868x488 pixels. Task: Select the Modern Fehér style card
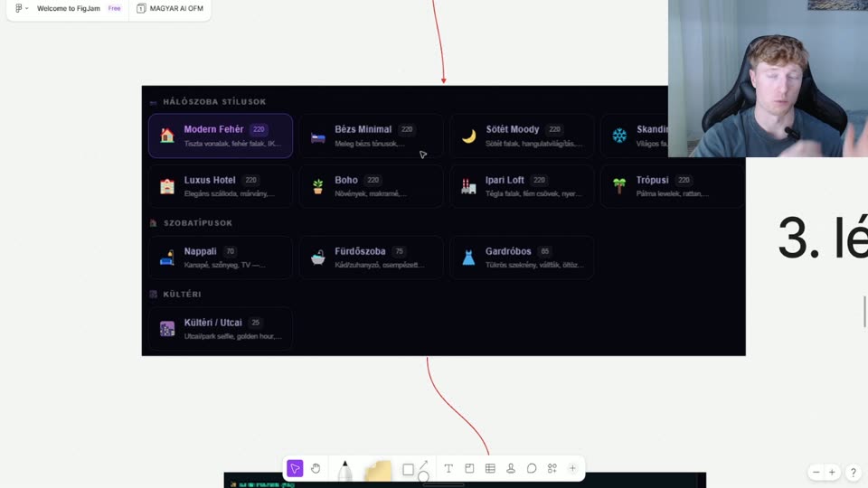pyautogui.click(x=221, y=136)
